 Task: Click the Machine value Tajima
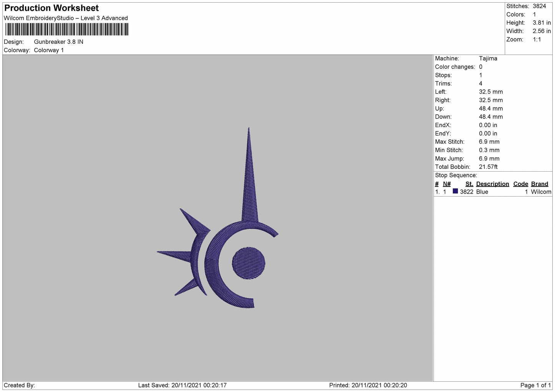click(488, 58)
